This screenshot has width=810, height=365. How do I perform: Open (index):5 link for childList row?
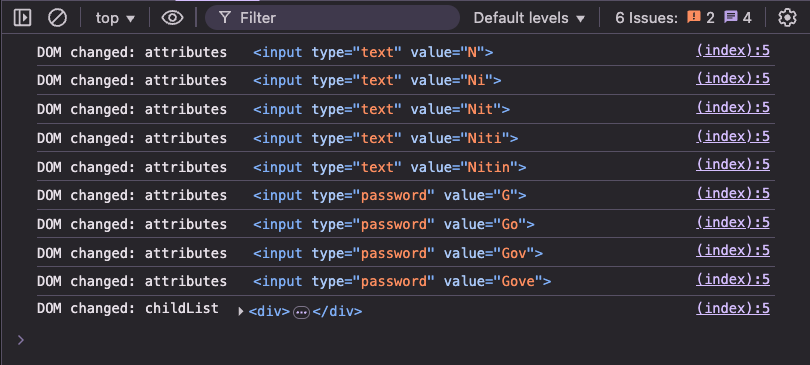(733, 309)
